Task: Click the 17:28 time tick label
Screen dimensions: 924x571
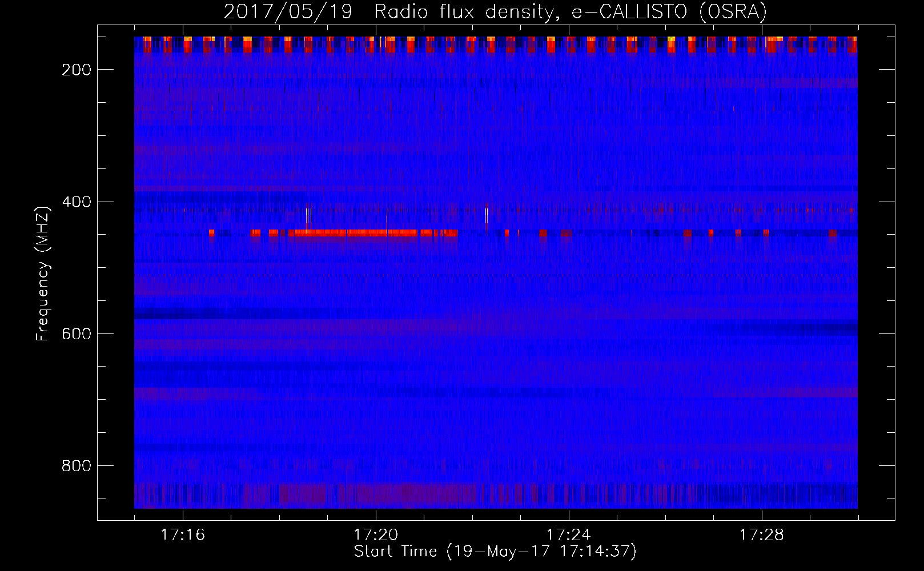Action: (x=762, y=535)
